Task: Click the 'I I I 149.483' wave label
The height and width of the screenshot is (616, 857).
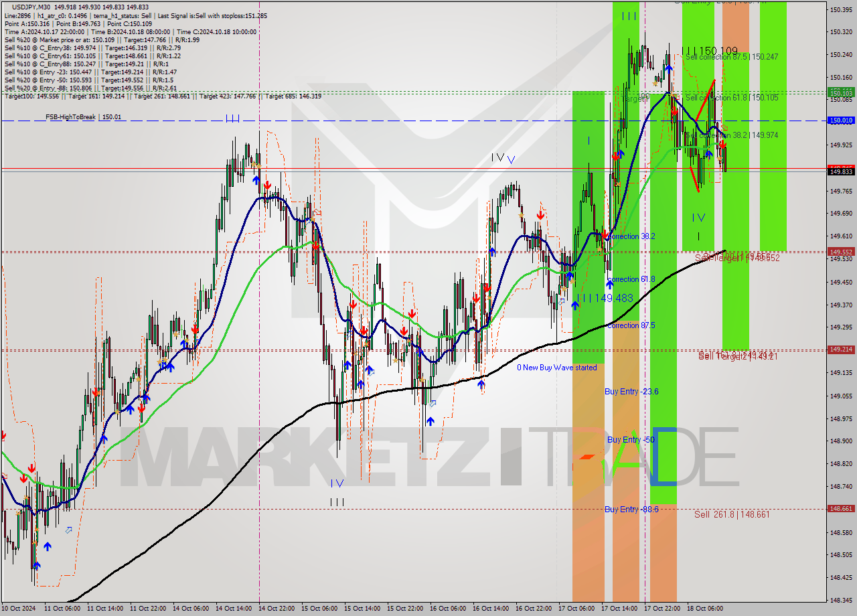Action: 605,298
